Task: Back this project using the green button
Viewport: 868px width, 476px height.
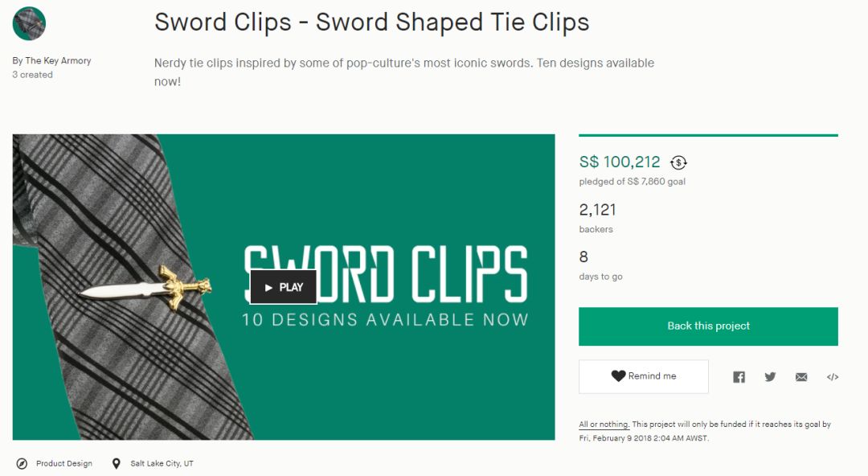Action: (x=709, y=326)
